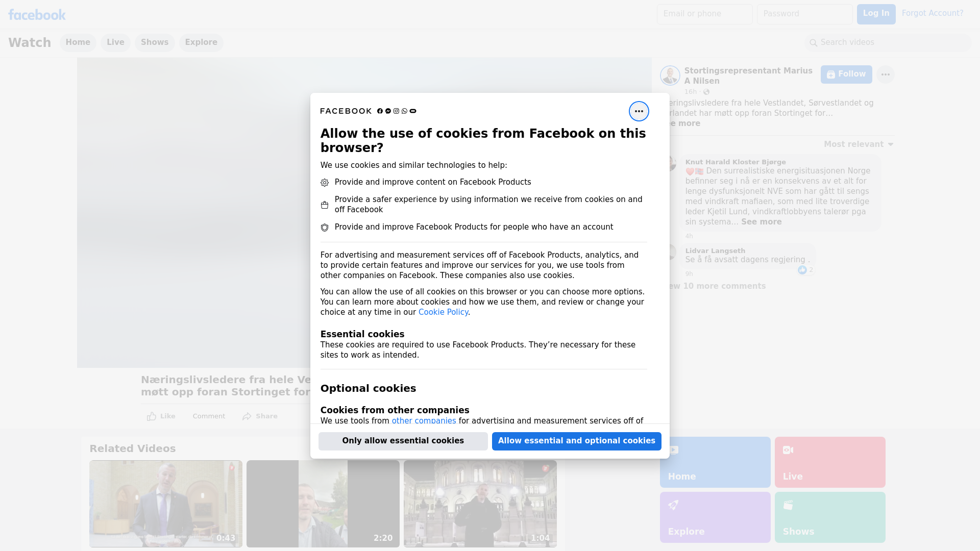Click Only allow essential cookies
The width and height of the screenshot is (980, 551).
403,441
